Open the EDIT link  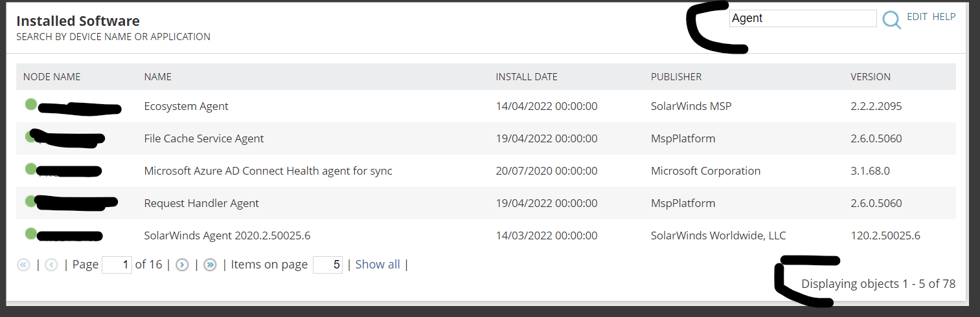[x=917, y=17]
